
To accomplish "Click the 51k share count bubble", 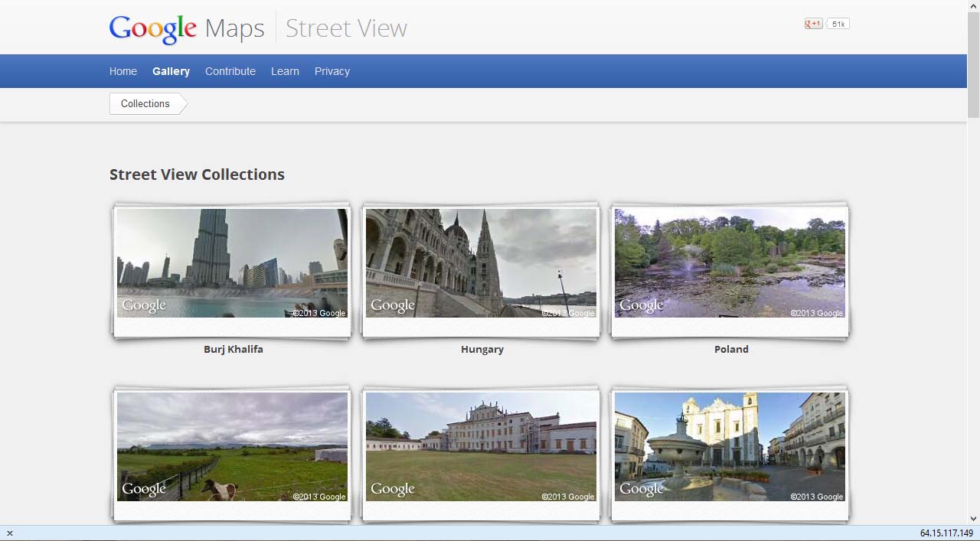I will click(838, 24).
